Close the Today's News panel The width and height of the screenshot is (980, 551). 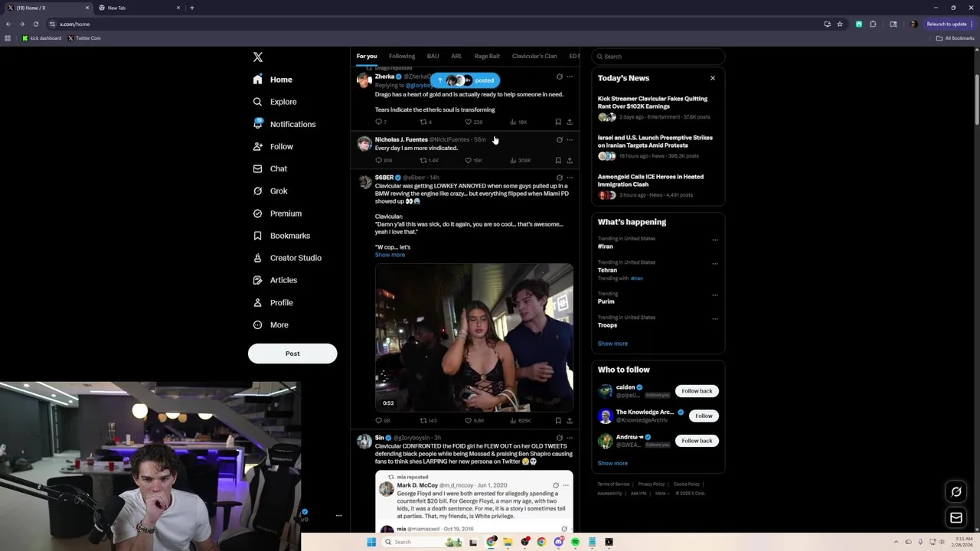[713, 78]
